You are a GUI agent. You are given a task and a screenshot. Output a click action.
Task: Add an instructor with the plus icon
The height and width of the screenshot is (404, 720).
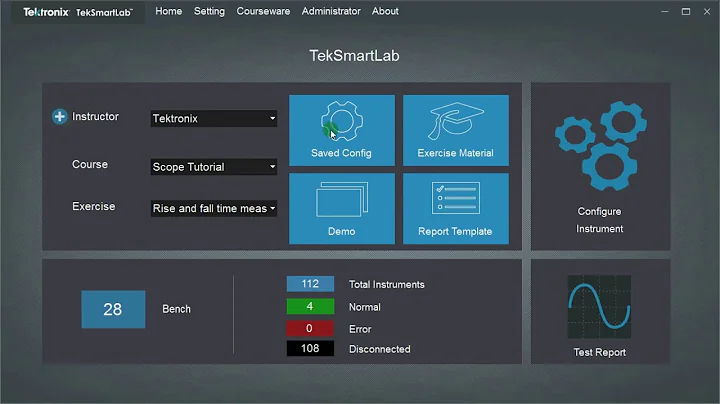pos(59,117)
